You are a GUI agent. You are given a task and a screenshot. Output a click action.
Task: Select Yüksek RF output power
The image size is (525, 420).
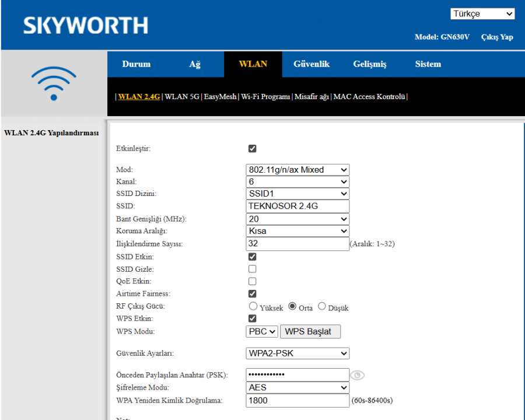(253, 306)
